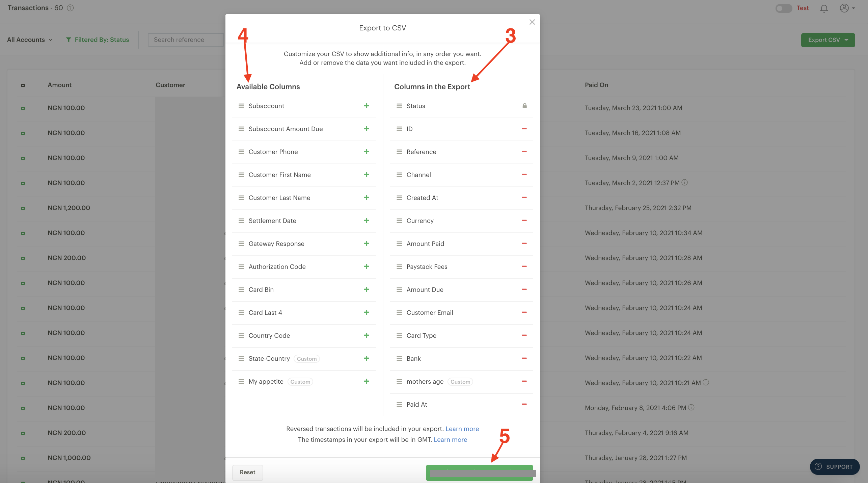Open Learn more about reversed transactions
Screen dimensions: 868x483
click(462, 429)
